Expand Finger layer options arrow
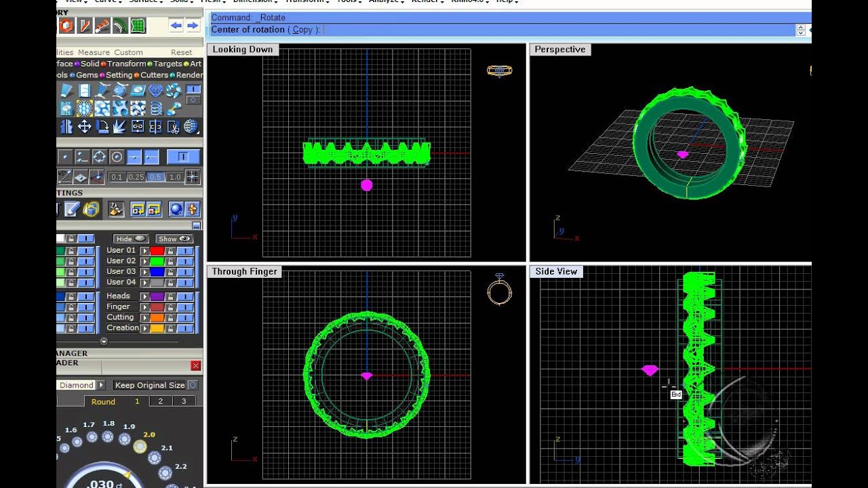868x488 pixels. (x=144, y=307)
